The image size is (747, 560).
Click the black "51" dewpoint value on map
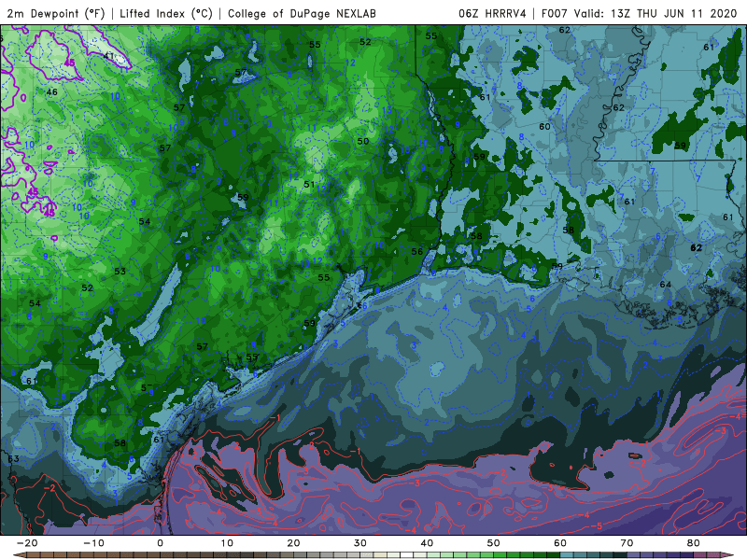309,184
